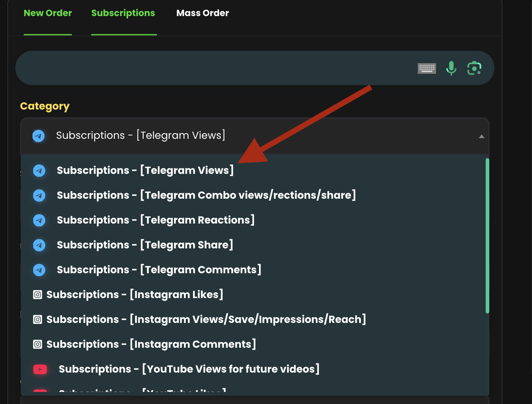Click Telegram icon beside Telegram Reactions option

[x=39, y=220]
